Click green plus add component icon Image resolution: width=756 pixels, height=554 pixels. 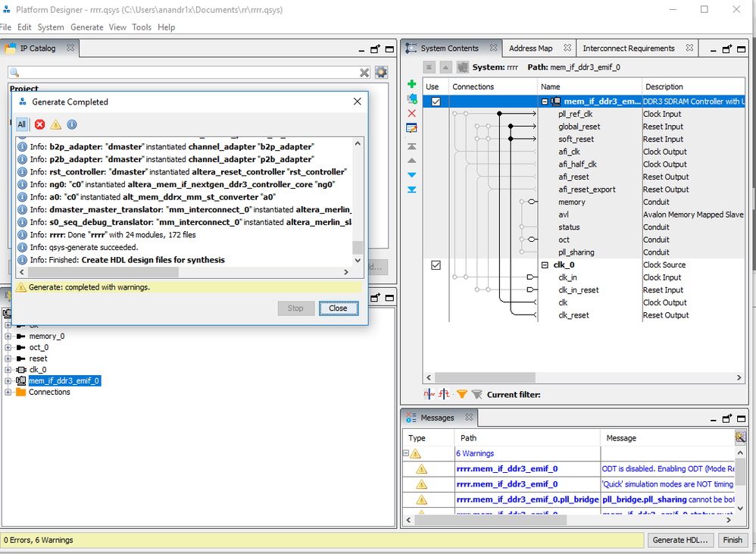411,84
